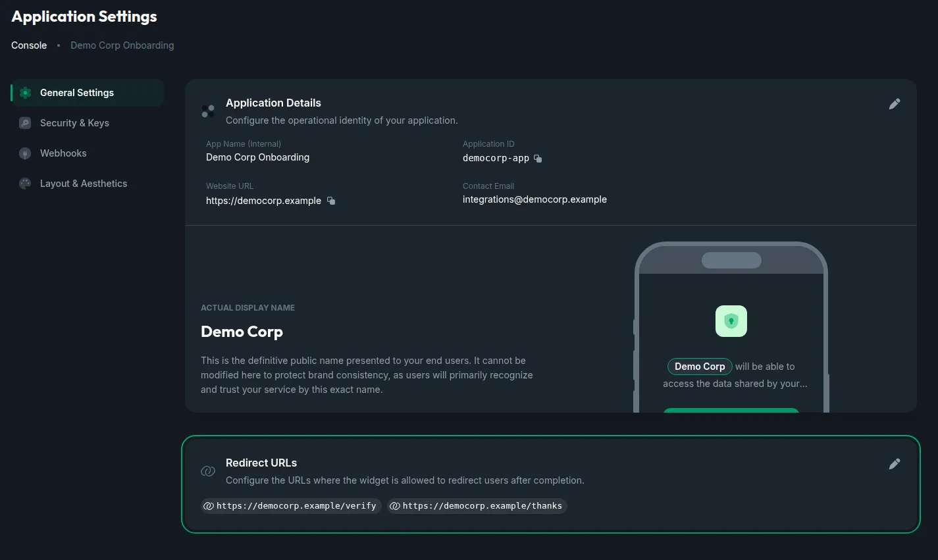The width and height of the screenshot is (938, 560).
Task: Click the shield icon in phone preview
Action: 731,321
